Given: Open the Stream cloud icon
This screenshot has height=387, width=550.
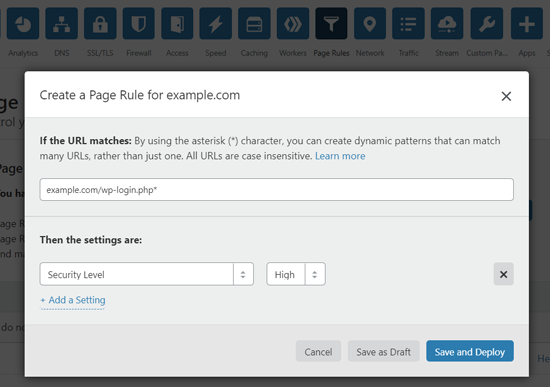Looking at the screenshot, I should (447, 24).
